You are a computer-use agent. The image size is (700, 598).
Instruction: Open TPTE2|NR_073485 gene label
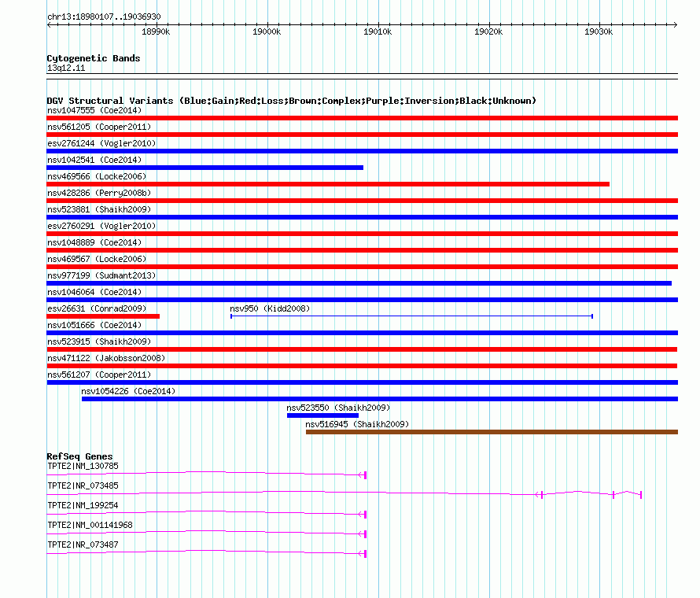click(83, 486)
